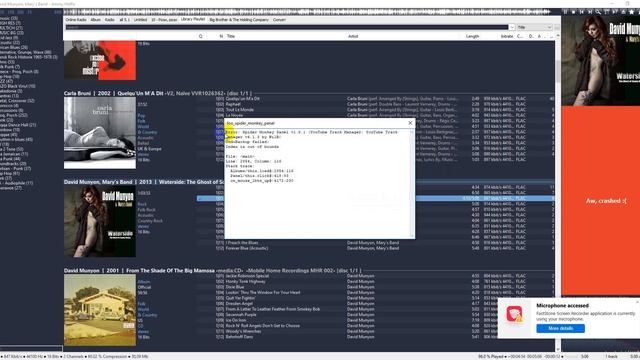Open the Untitled playlist tab

(140, 20)
